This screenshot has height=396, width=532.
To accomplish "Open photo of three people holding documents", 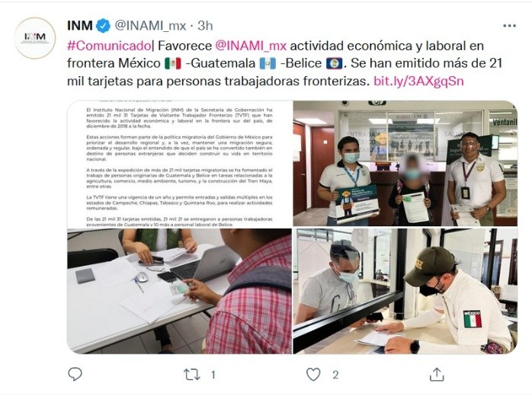I will click(x=405, y=164).
